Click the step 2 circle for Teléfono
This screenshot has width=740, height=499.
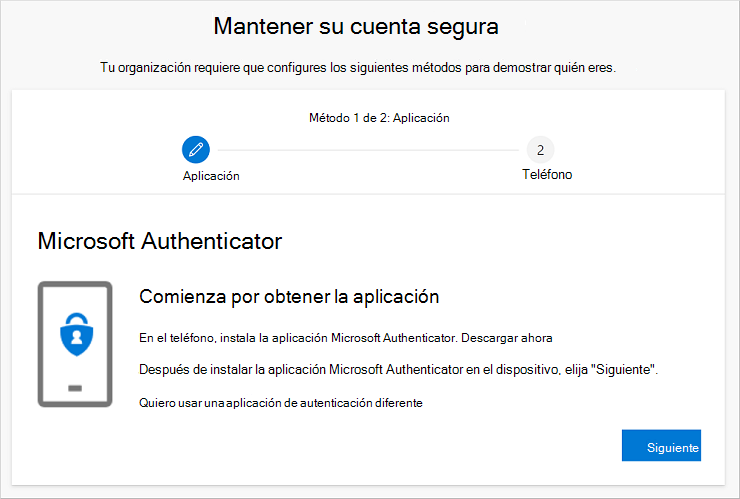540,150
